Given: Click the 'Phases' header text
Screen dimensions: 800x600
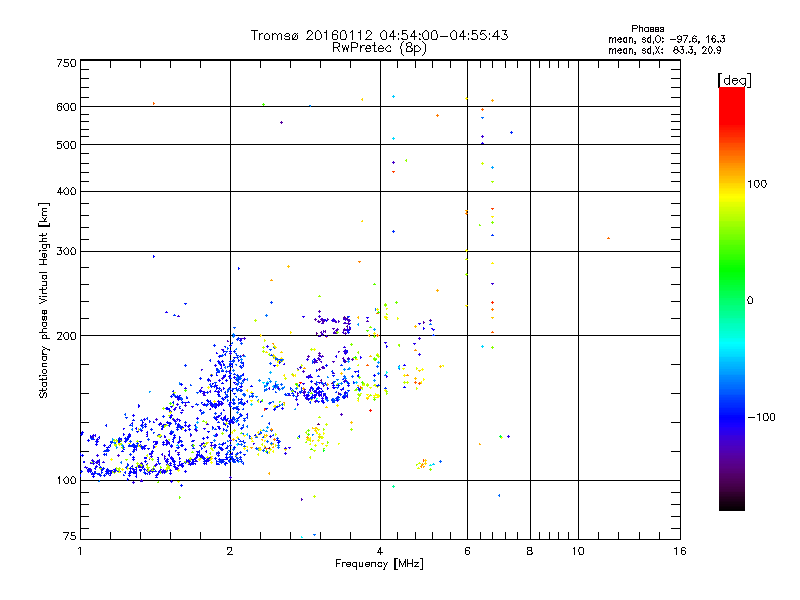Looking at the screenshot, I should click(647, 29).
